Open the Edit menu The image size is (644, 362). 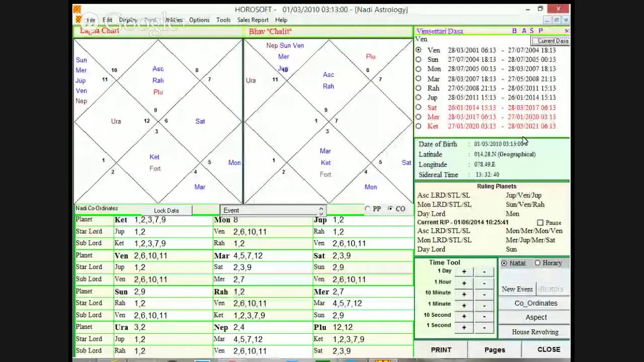click(x=107, y=20)
